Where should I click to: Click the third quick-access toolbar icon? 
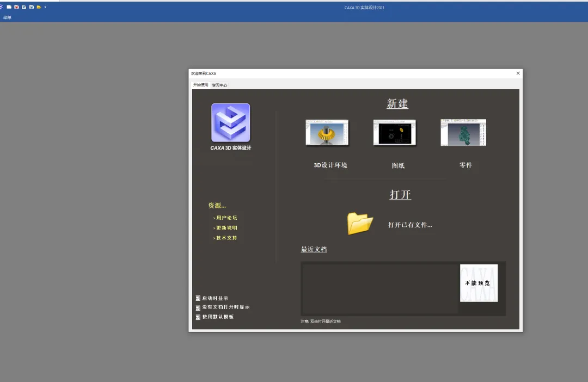(x=24, y=7)
